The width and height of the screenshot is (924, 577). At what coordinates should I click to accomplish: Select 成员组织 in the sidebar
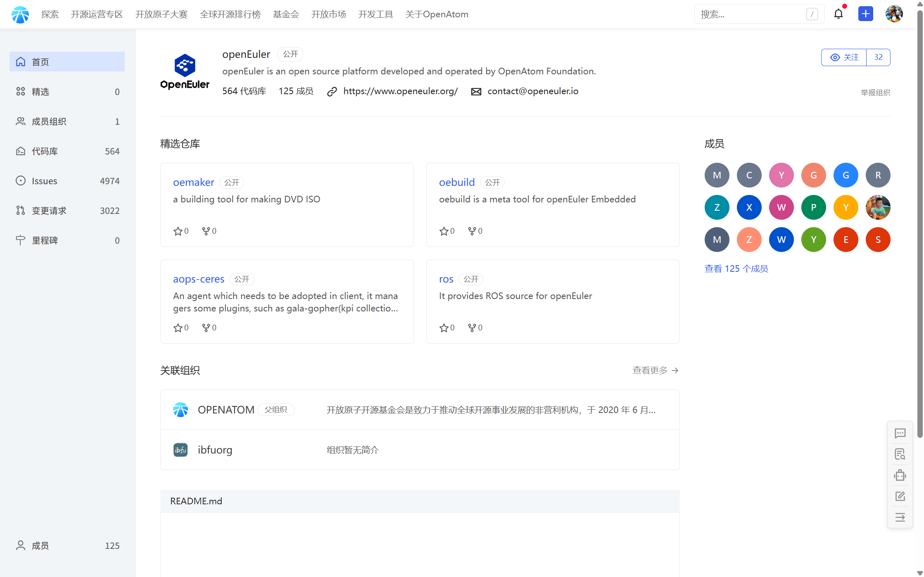(67, 121)
